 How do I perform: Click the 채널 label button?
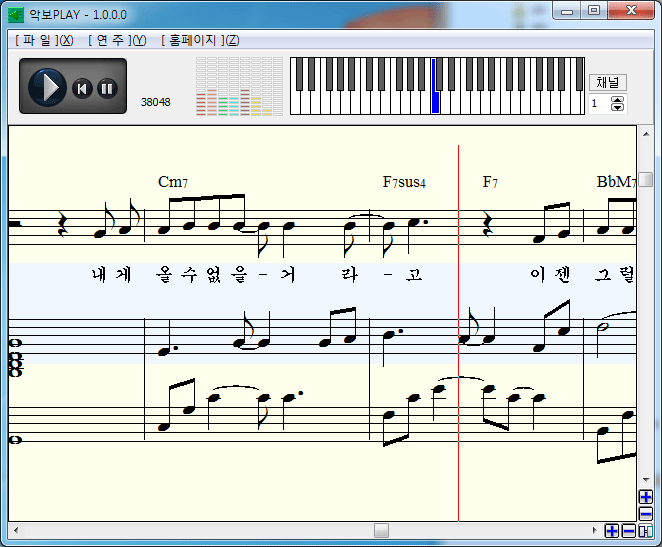coord(608,82)
